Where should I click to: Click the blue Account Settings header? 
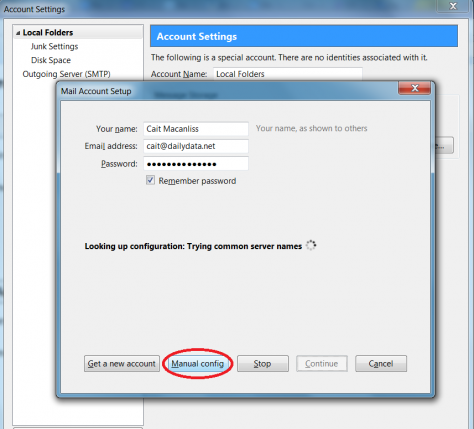(x=304, y=36)
